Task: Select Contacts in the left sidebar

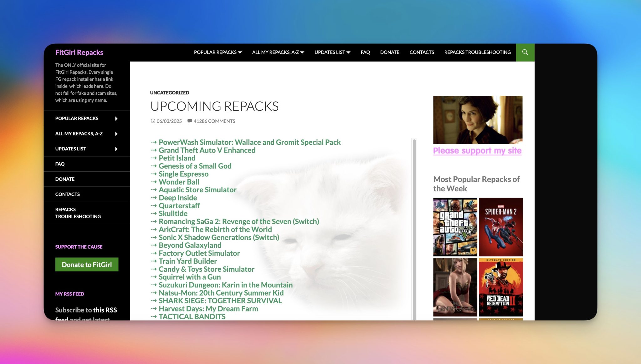Action: (x=67, y=194)
